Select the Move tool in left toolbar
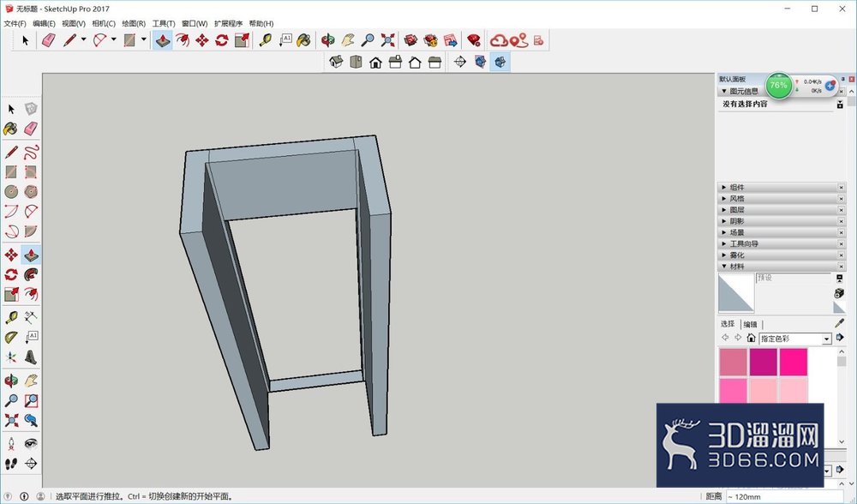Screen dimensions: 857x504 tap(11, 255)
